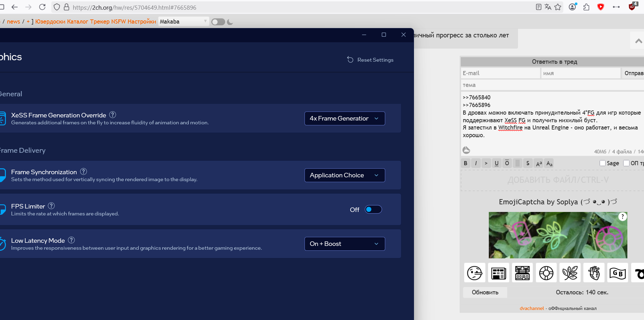
Task: Open the news board link
Action: (14, 21)
